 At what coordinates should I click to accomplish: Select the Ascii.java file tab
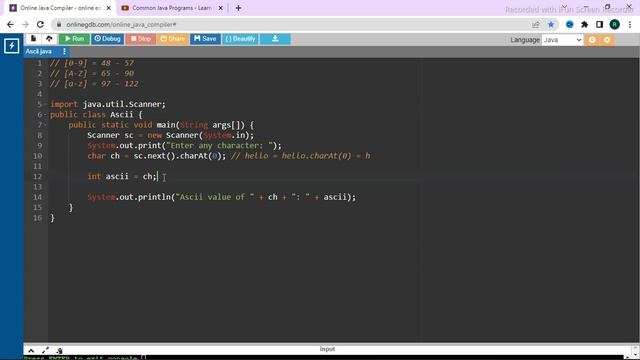pyautogui.click(x=39, y=51)
